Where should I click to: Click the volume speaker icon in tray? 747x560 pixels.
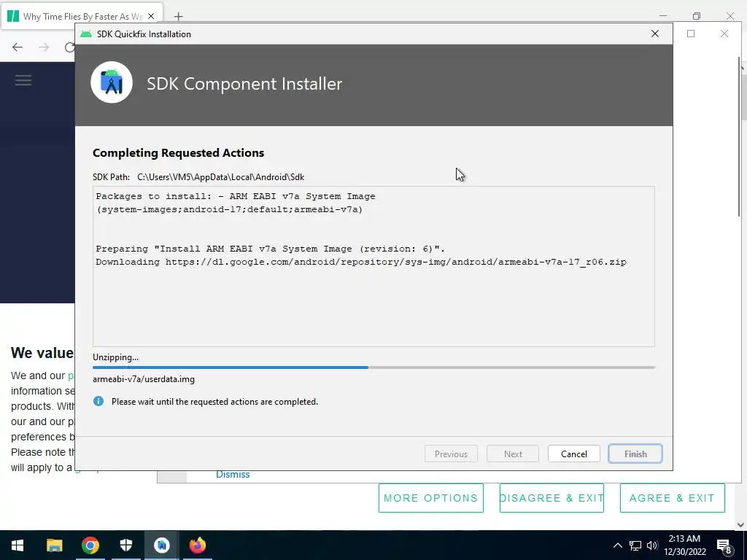pos(652,545)
